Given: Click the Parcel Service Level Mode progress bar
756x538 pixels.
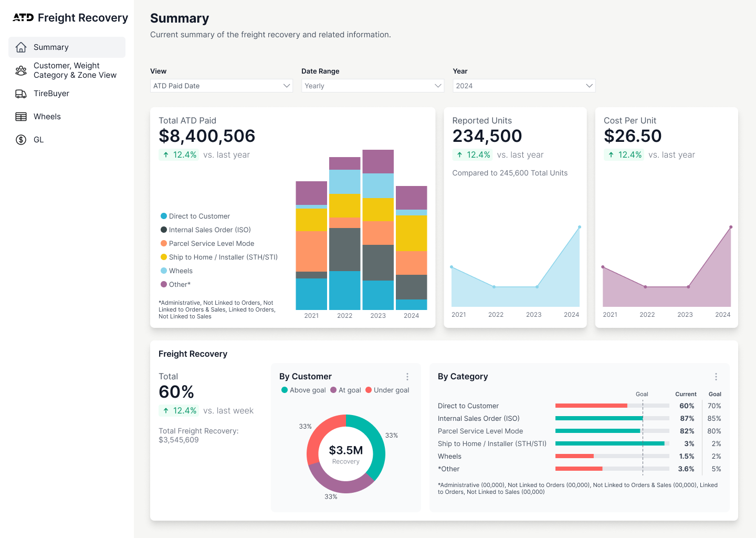Looking at the screenshot, I should [612, 431].
